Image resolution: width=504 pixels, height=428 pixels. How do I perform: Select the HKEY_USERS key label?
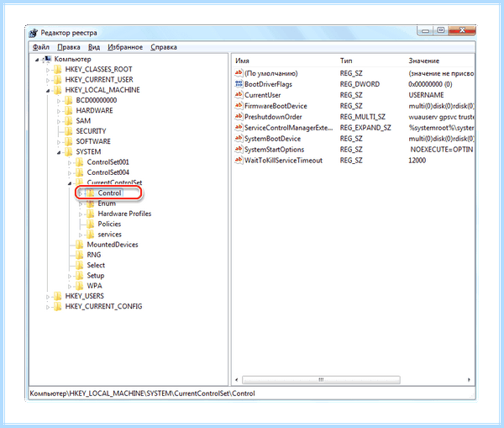pos(84,296)
